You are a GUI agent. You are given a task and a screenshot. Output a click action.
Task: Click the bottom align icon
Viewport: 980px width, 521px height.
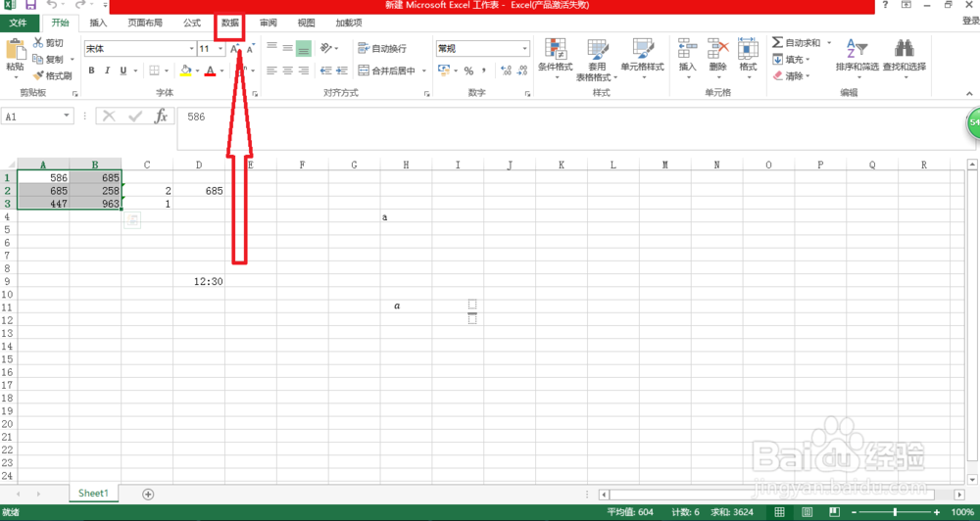coord(304,48)
